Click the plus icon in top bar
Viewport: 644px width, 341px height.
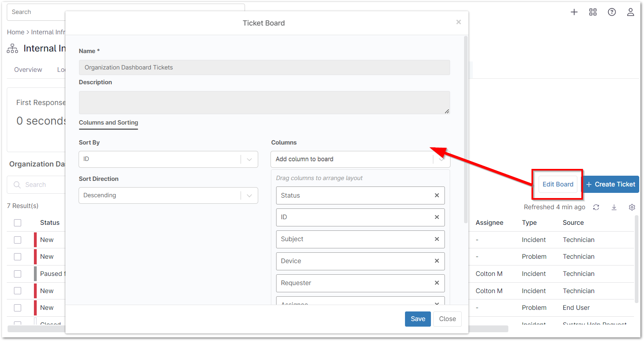coord(574,12)
